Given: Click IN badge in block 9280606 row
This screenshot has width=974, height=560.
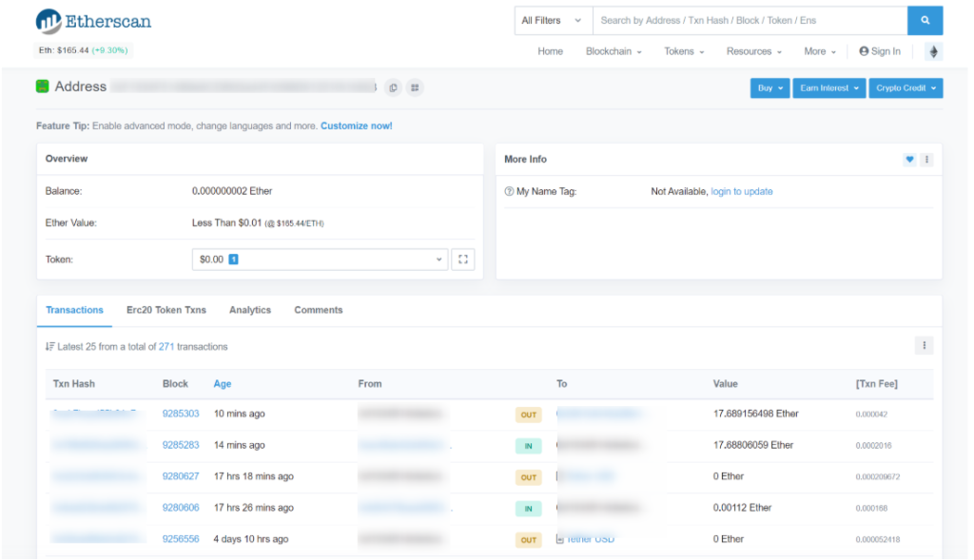Looking at the screenshot, I should (529, 509).
